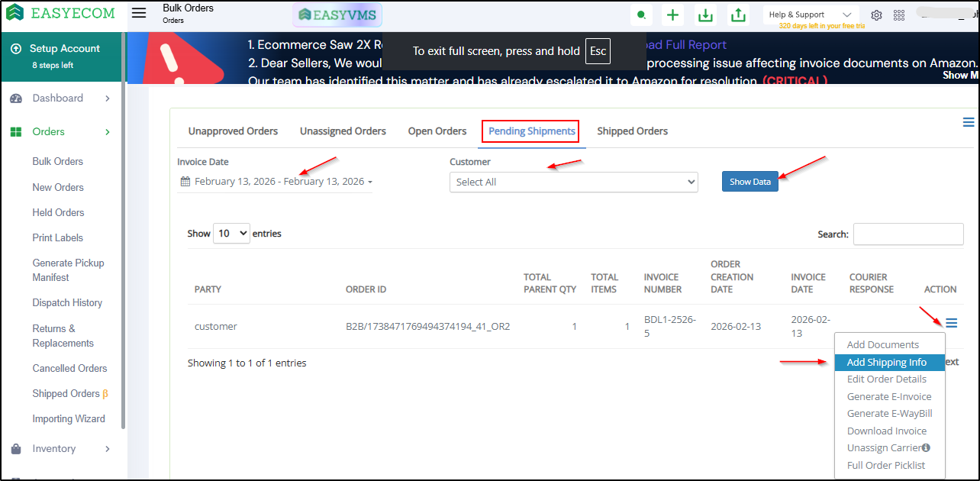Click the upload export icon in header
This screenshot has width=980, height=481.
(x=738, y=15)
